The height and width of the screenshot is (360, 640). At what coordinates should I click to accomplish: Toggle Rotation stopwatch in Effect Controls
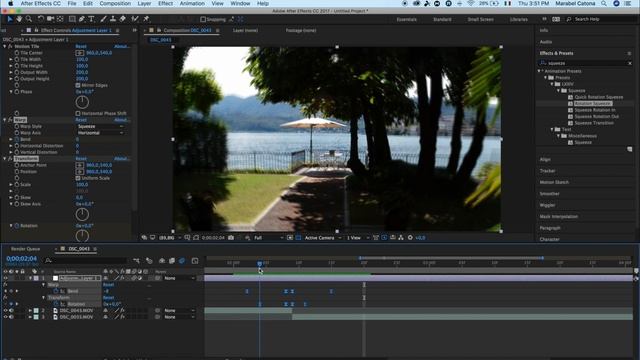17,226
